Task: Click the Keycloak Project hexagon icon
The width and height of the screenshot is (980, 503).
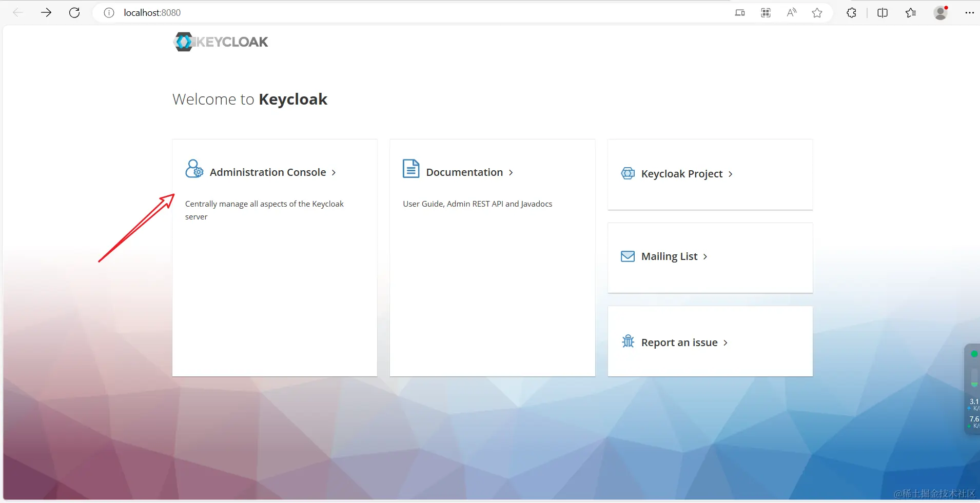Action: (x=628, y=173)
